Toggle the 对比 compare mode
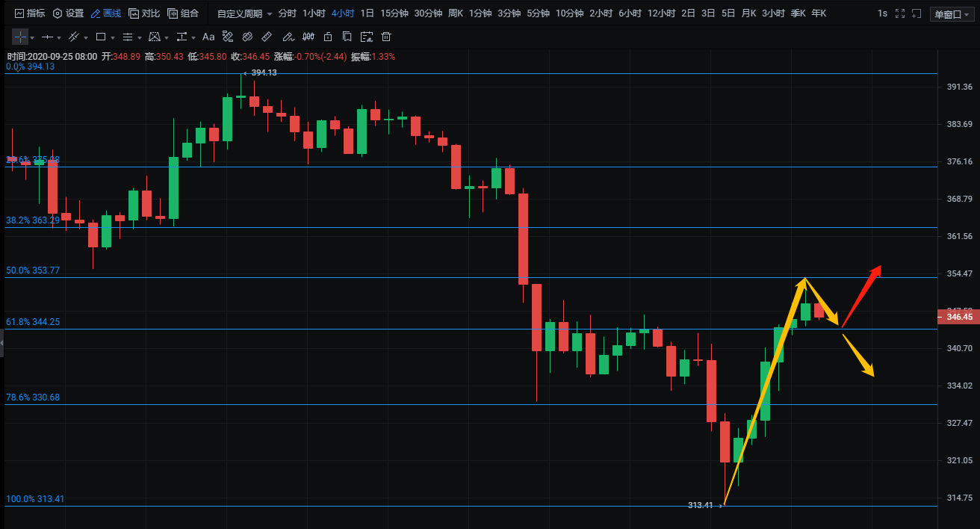This screenshot has height=529, width=980. click(144, 13)
